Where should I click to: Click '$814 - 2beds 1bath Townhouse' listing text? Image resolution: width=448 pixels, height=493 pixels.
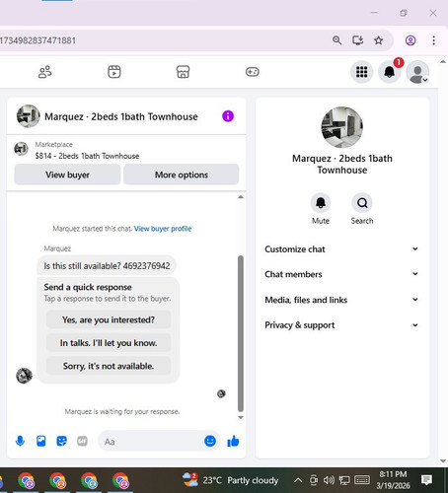click(87, 156)
